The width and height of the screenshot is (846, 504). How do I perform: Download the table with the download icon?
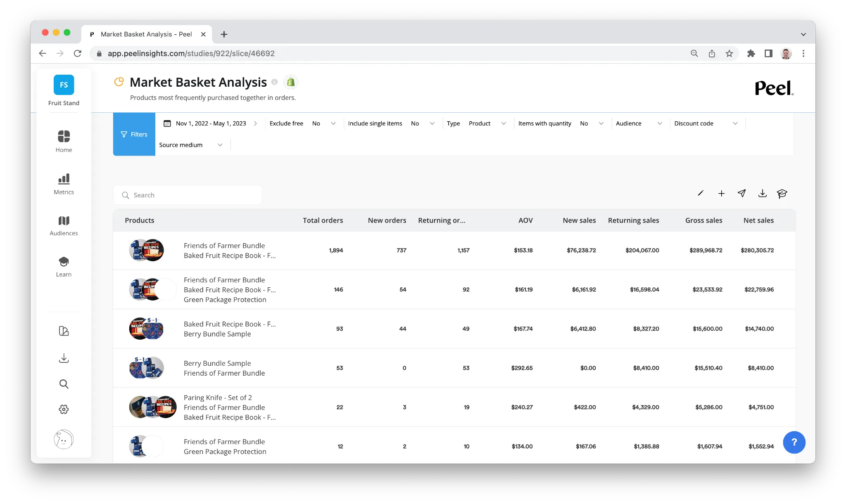(x=763, y=193)
